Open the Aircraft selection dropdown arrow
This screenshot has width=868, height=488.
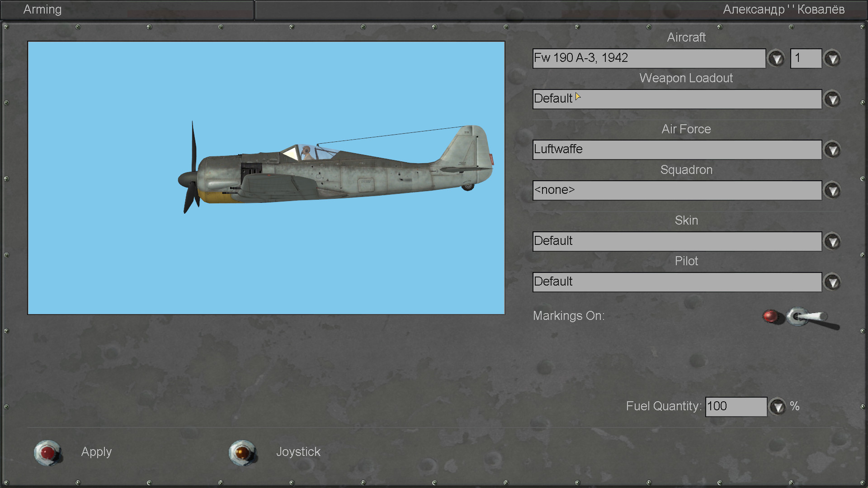(776, 59)
